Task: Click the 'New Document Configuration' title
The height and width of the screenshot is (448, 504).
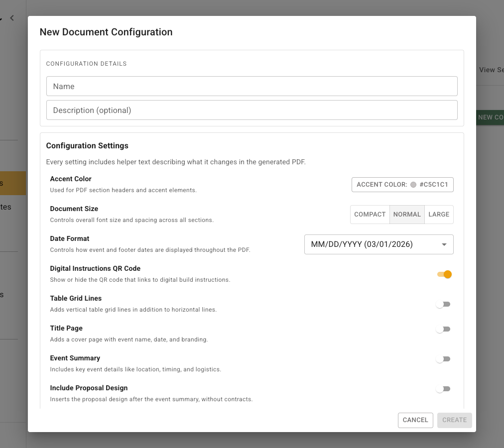Action: pyautogui.click(x=106, y=32)
